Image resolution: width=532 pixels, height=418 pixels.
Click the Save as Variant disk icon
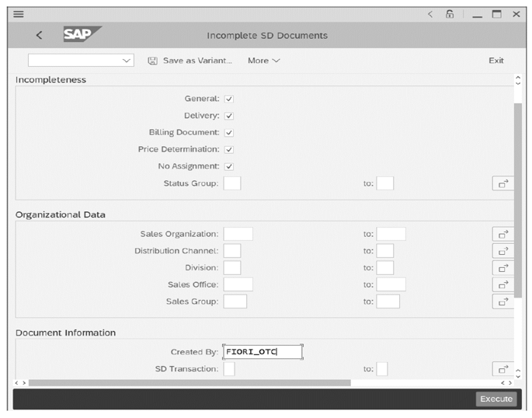pyautogui.click(x=152, y=61)
